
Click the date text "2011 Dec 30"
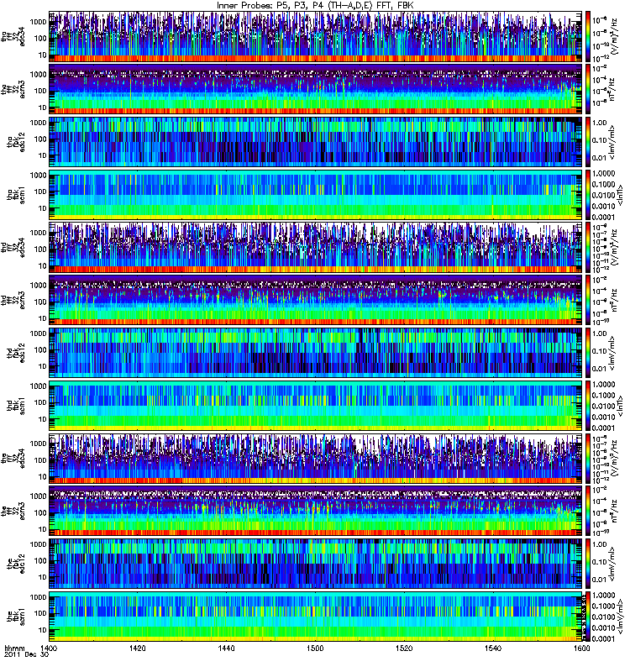tap(26, 655)
